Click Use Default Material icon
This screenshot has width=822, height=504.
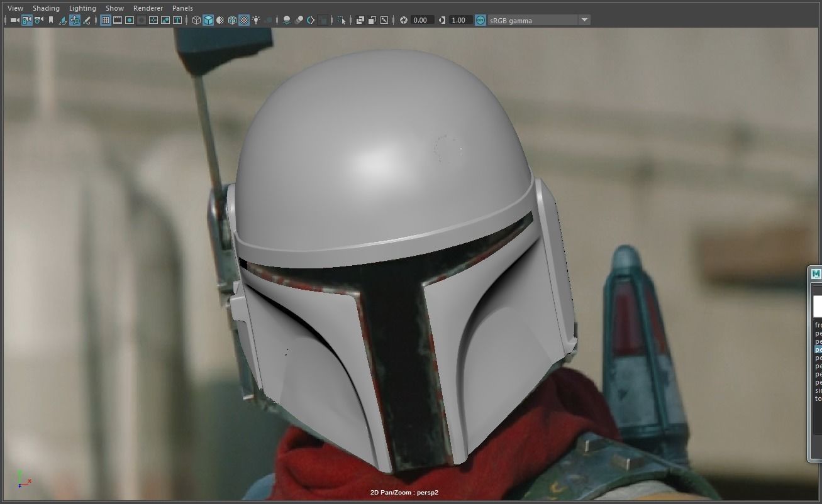(x=220, y=20)
